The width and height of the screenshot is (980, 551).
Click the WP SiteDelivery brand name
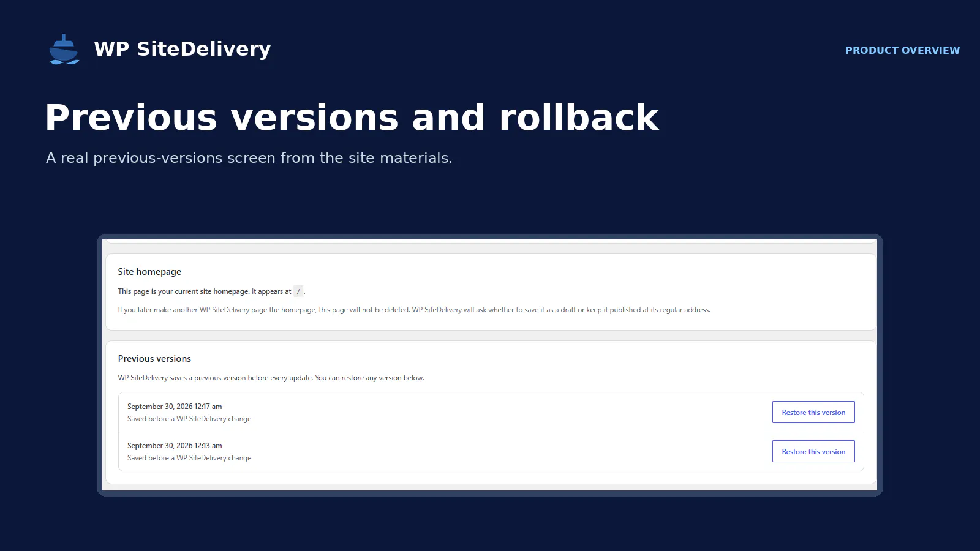pyautogui.click(x=183, y=49)
